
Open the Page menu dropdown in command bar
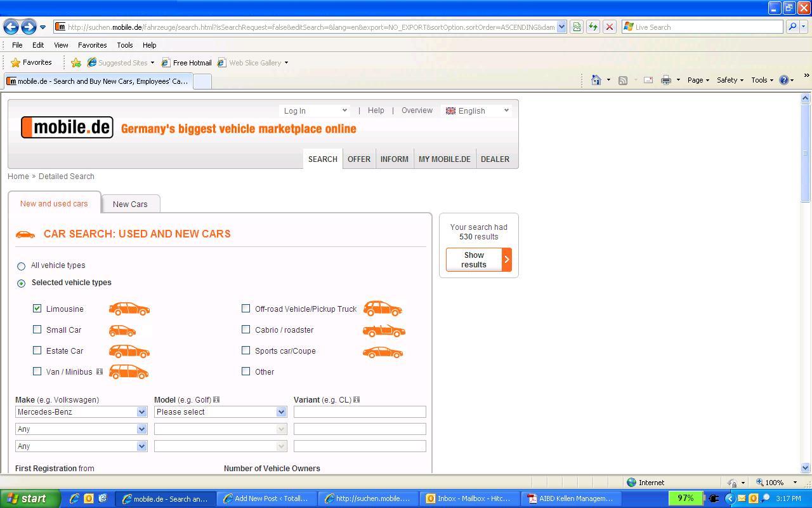pyautogui.click(x=698, y=80)
